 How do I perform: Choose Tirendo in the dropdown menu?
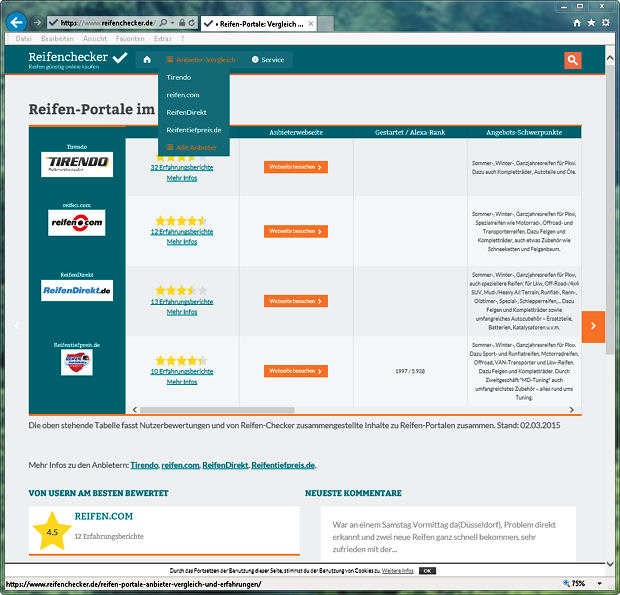179,77
